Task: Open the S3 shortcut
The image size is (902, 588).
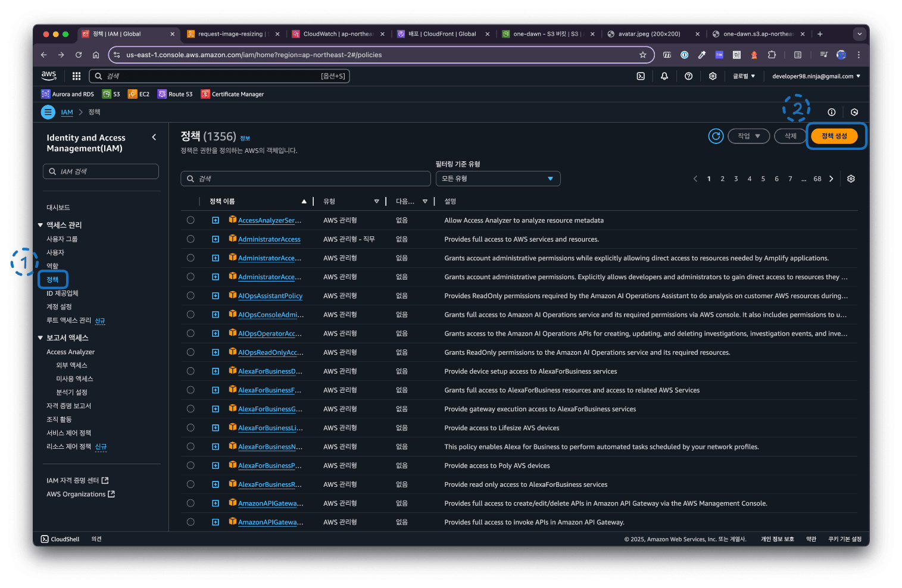Action: 111,94
